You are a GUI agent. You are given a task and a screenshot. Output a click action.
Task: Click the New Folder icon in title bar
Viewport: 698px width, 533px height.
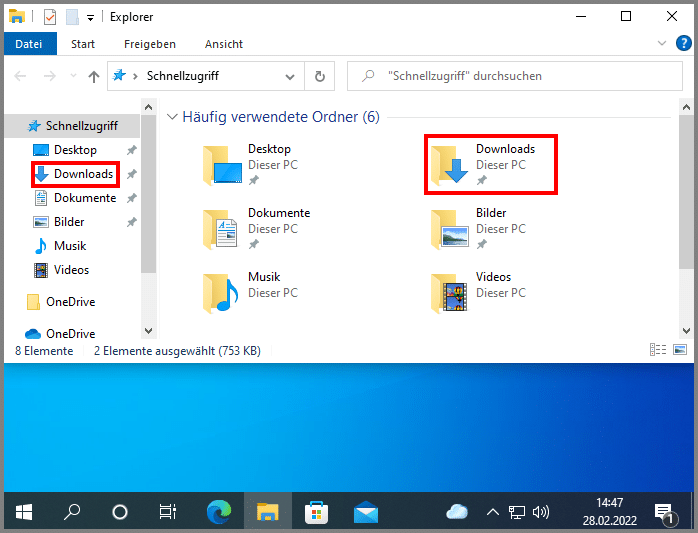72,17
